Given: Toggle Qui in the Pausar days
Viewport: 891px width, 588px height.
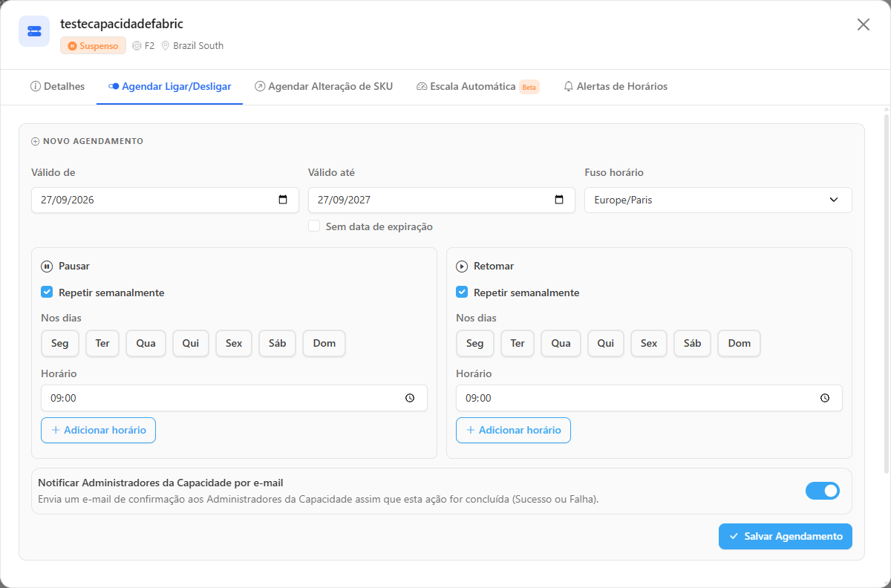Looking at the screenshot, I should [x=191, y=344].
